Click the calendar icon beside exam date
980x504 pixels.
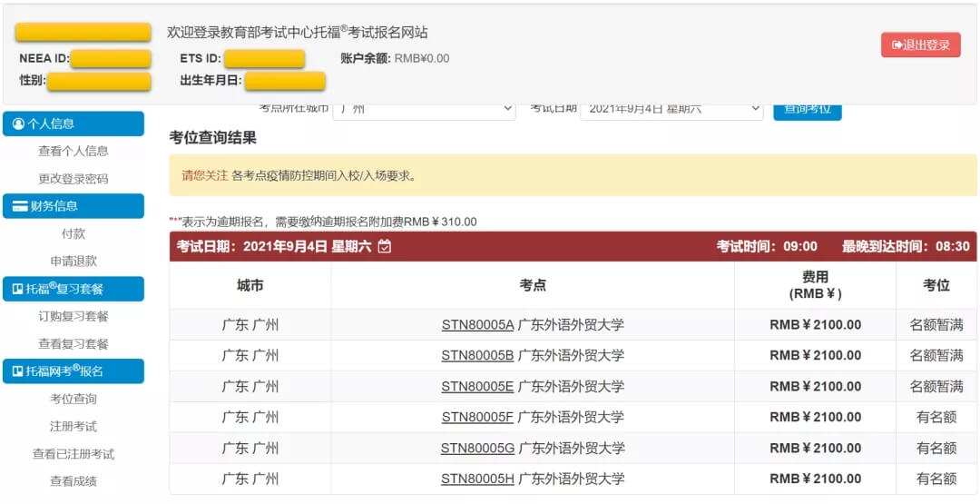(x=385, y=246)
